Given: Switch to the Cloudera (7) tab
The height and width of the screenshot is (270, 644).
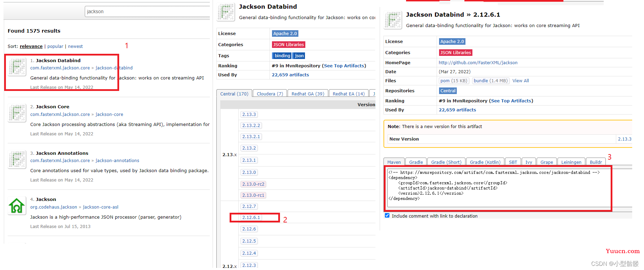Looking at the screenshot, I should click(x=270, y=94).
